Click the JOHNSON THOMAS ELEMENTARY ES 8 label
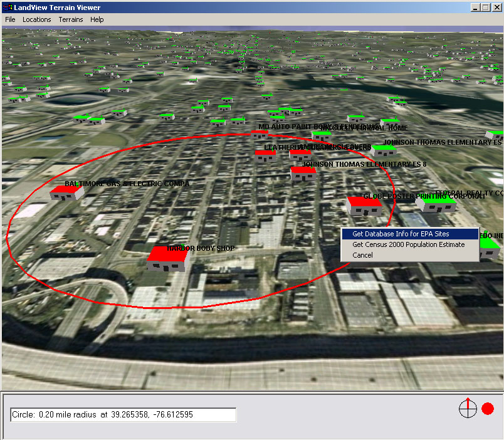 [364, 164]
